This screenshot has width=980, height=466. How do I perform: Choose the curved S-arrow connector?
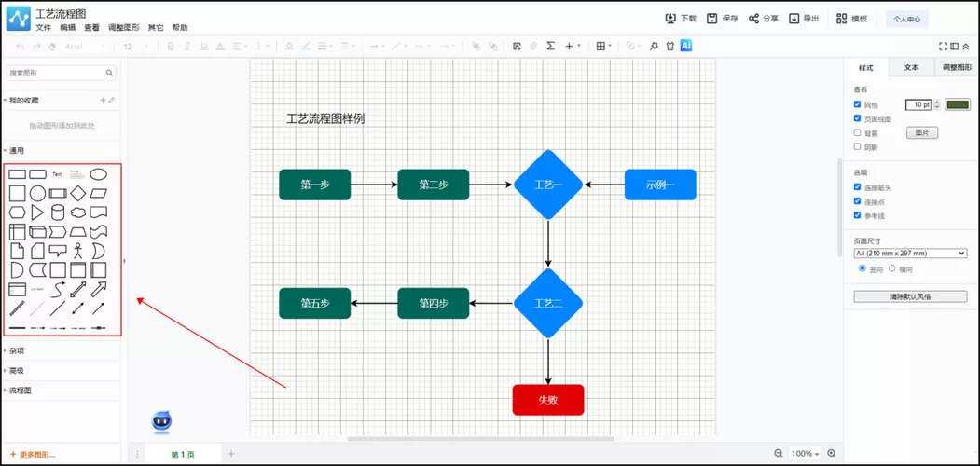[x=58, y=289]
